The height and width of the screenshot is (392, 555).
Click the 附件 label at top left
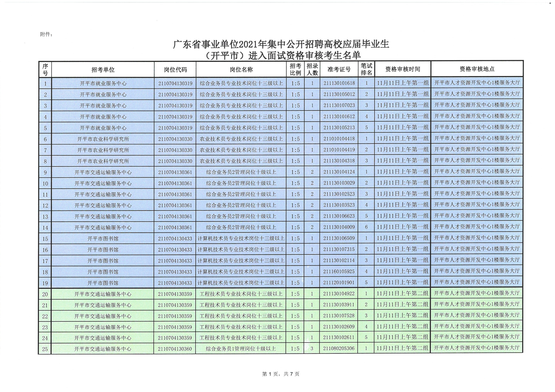[46, 34]
